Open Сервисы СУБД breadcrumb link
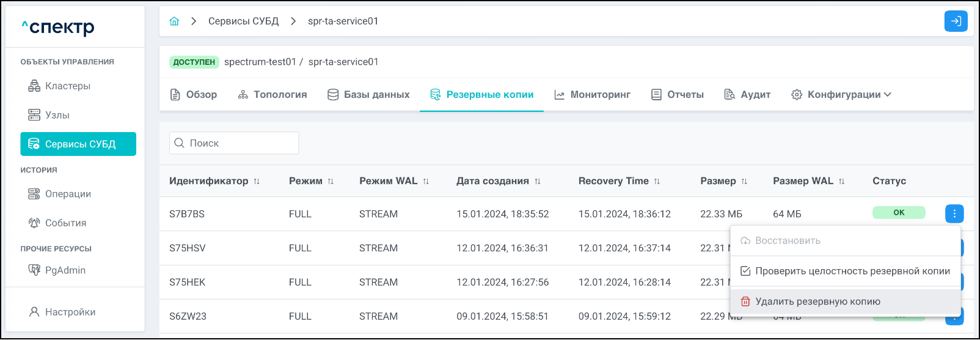Viewport: 980px width, 340px height. pos(243,21)
